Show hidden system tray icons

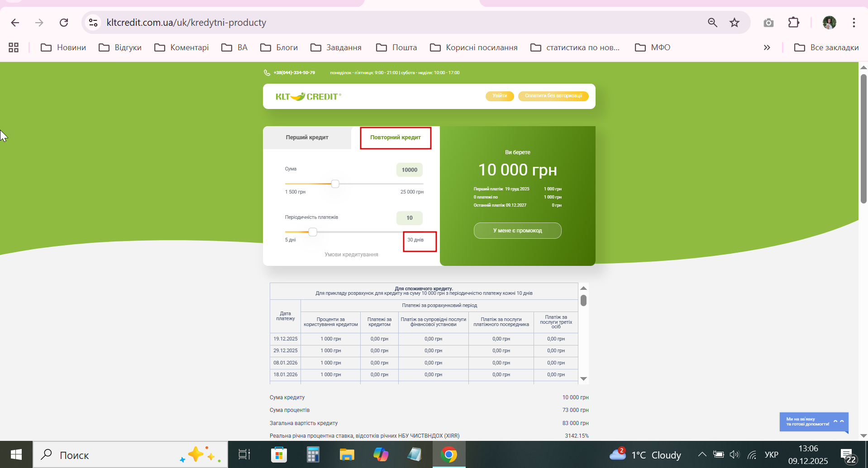pyautogui.click(x=702, y=454)
